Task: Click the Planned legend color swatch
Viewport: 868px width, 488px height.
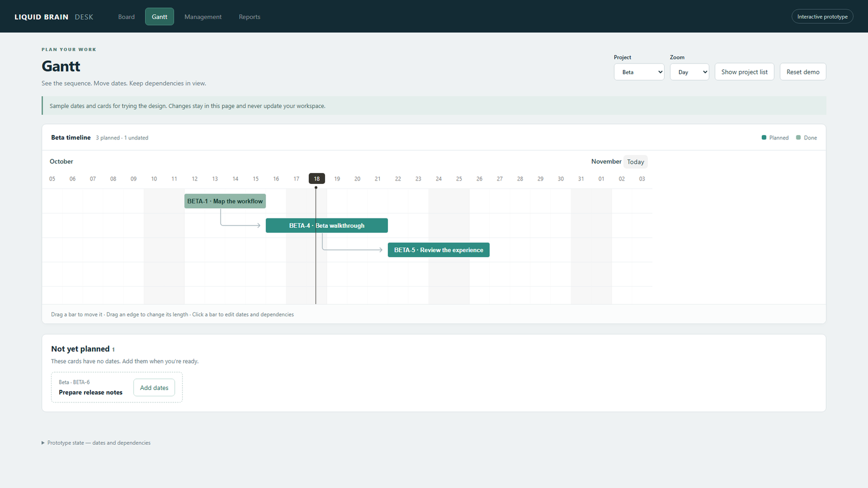Action: point(764,138)
